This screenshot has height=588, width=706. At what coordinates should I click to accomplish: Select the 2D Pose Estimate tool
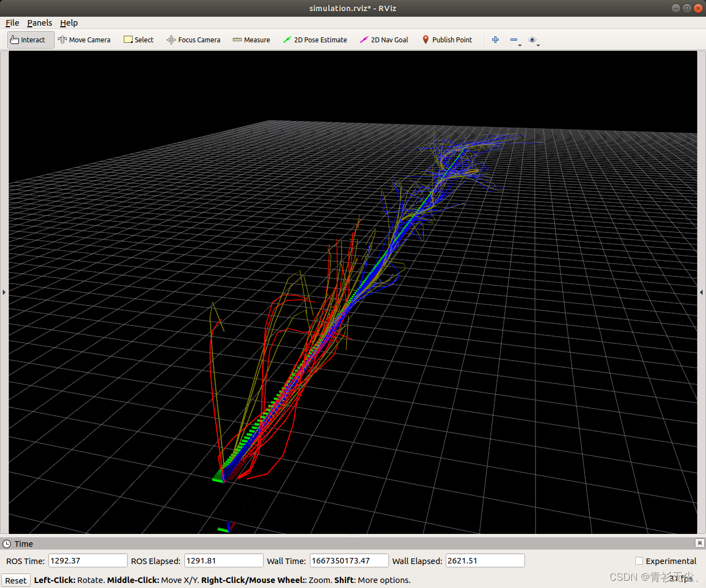tap(315, 40)
